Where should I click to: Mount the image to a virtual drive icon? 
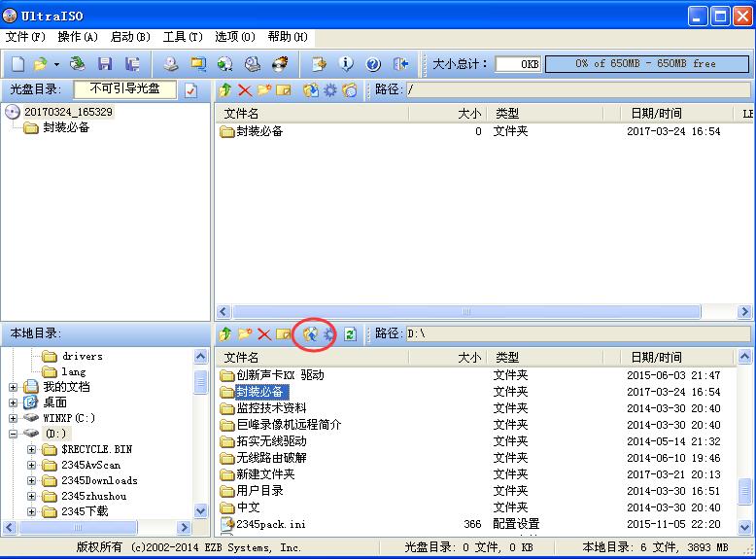(x=253, y=63)
